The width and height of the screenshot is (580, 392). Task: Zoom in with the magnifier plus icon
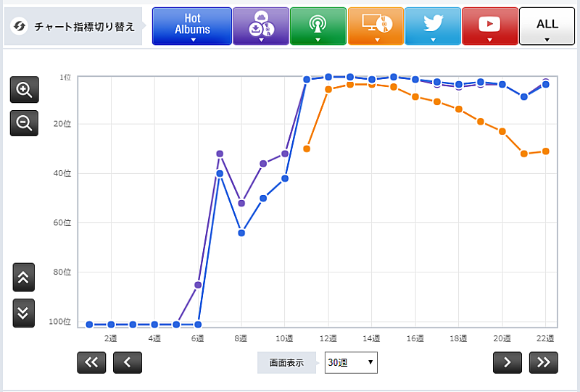(x=24, y=90)
